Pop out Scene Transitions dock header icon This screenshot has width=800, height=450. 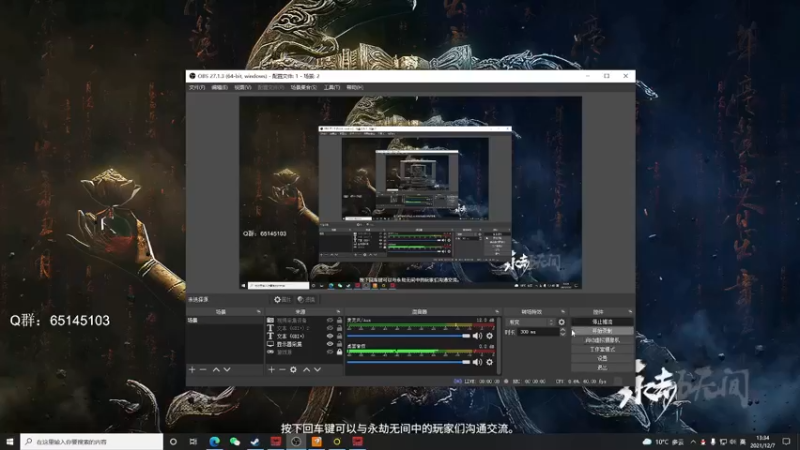point(563,312)
